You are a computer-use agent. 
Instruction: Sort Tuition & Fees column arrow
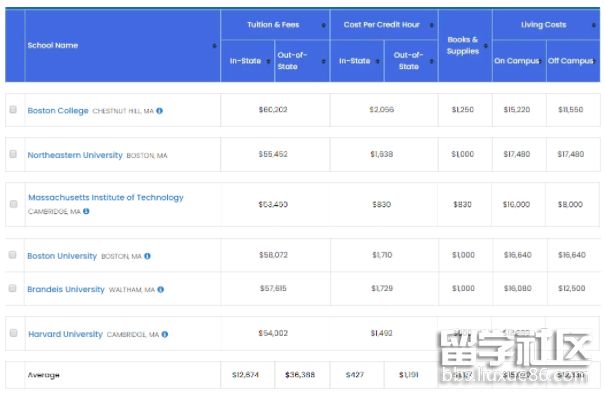324,25
